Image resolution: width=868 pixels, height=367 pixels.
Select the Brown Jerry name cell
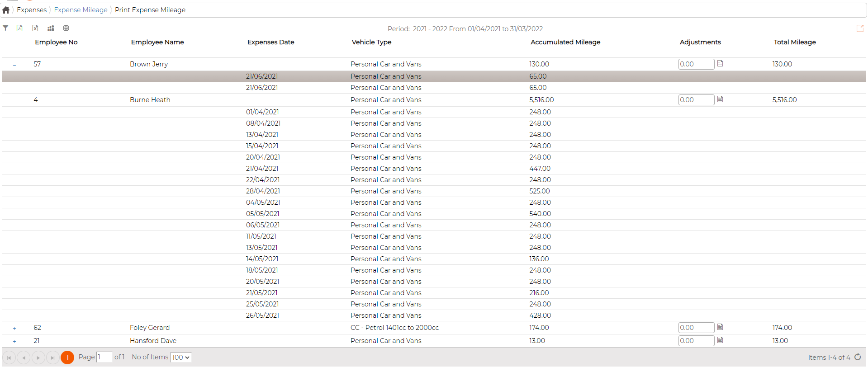149,64
